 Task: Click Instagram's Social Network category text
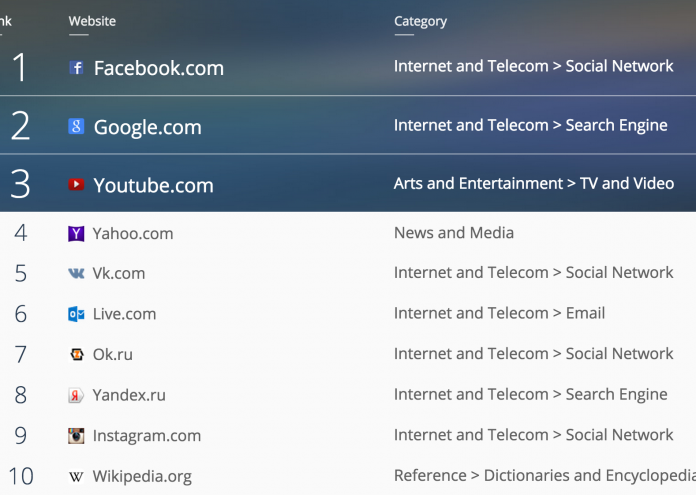[534, 435]
